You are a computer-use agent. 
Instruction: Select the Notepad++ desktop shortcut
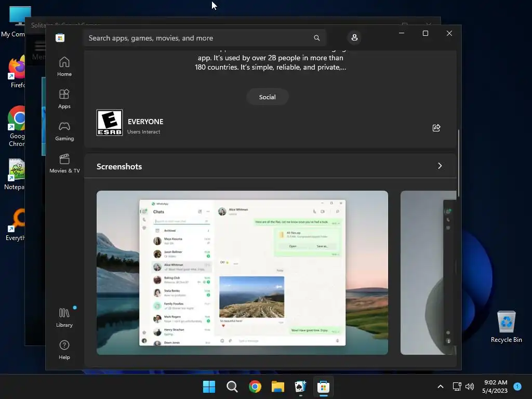point(15,175)
